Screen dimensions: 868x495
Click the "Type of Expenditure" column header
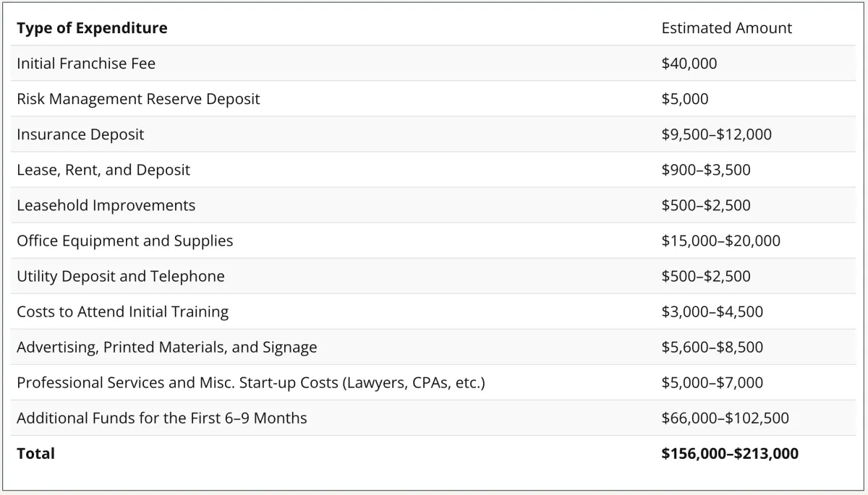92,28
